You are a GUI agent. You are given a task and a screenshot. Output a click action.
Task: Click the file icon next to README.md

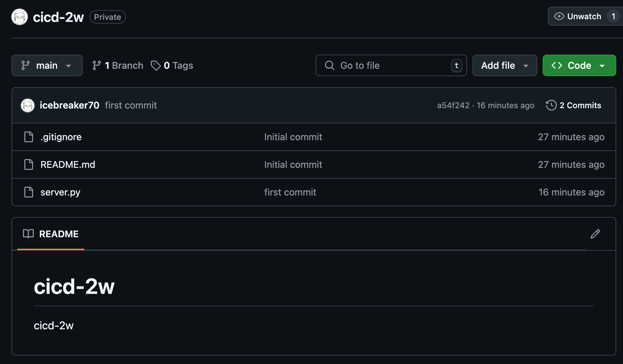(29, 164)
